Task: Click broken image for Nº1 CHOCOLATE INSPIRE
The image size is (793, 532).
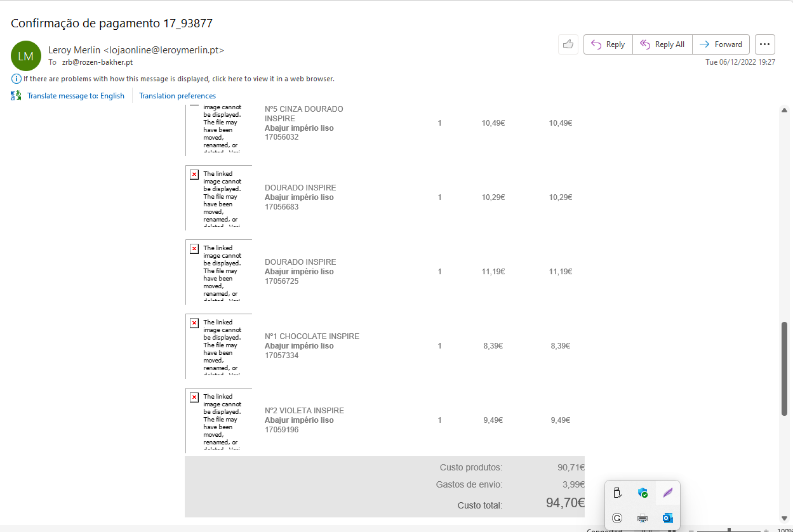Action: click(218, 345)
